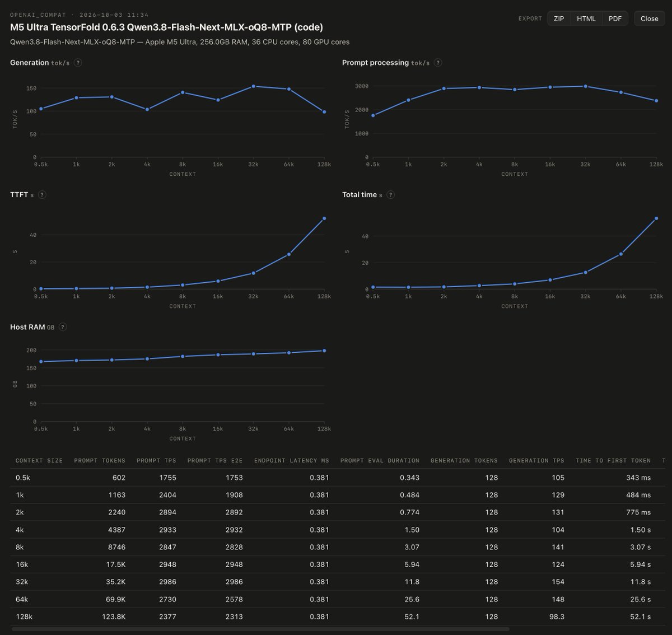Open the Generation tok/s help icon

pos(78,63)
